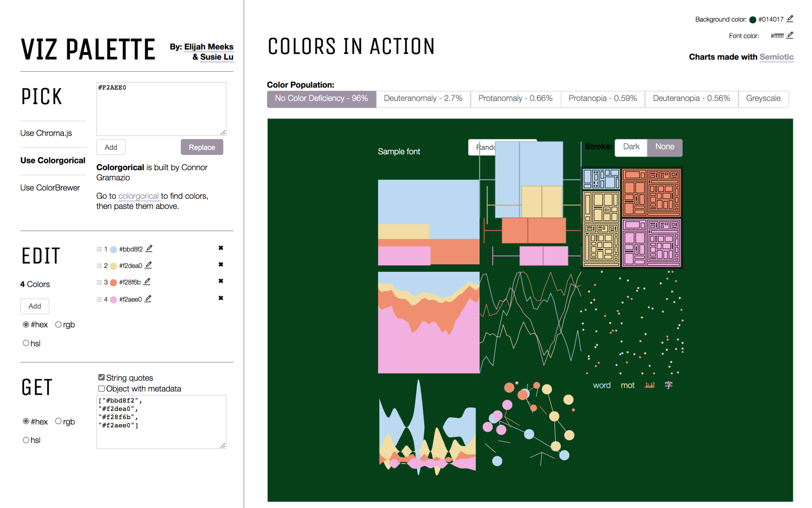Open the colorgorical link
The image size is (812, 508).
point(138,196)
